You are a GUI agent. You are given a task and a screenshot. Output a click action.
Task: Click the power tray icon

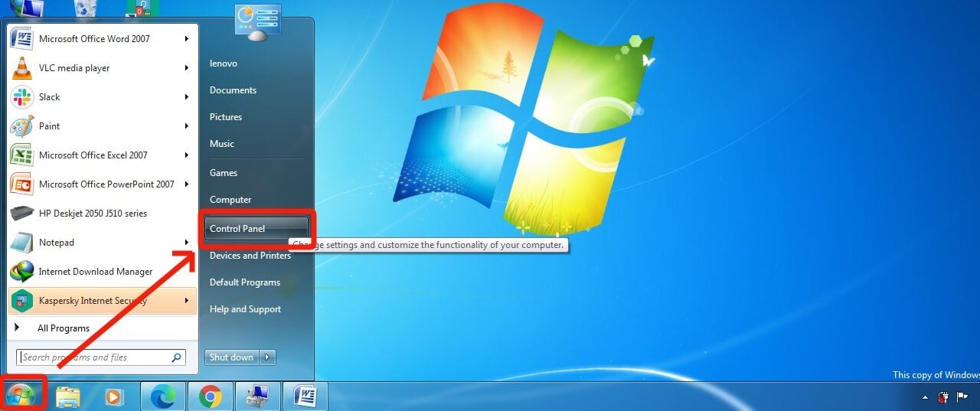pyautogui.click(x=944, y=397)
